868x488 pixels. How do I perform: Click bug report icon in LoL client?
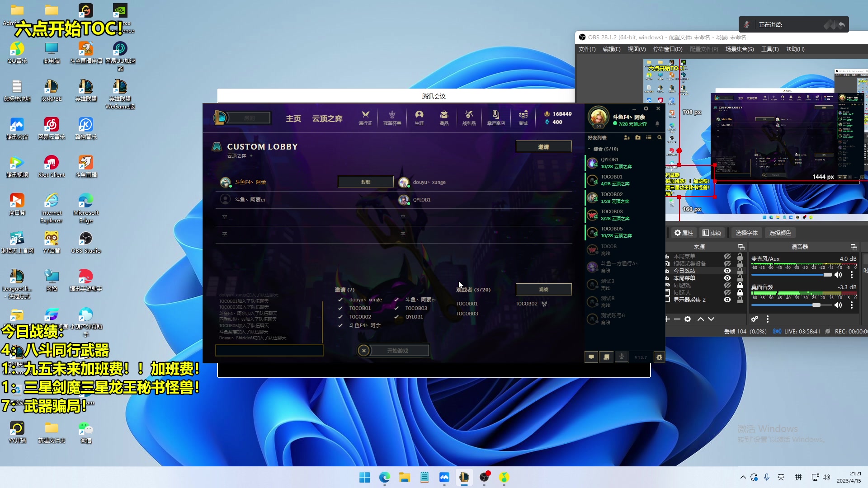click(x=659, y=357)
